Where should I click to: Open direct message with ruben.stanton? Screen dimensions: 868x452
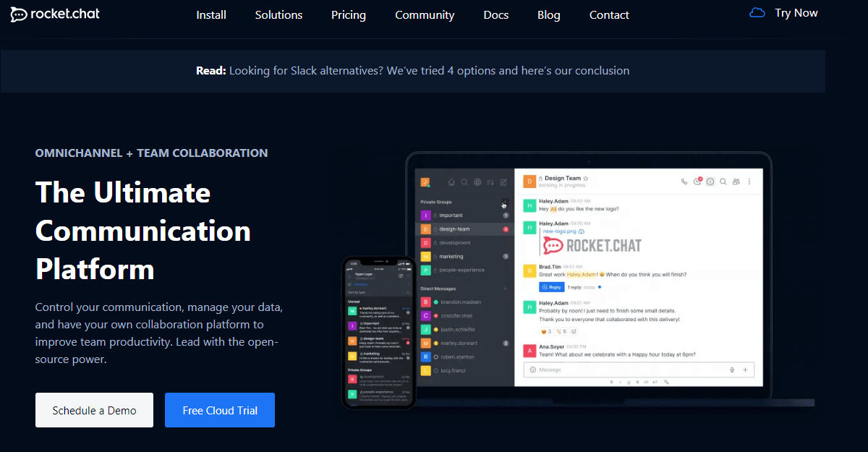point(465,357)
